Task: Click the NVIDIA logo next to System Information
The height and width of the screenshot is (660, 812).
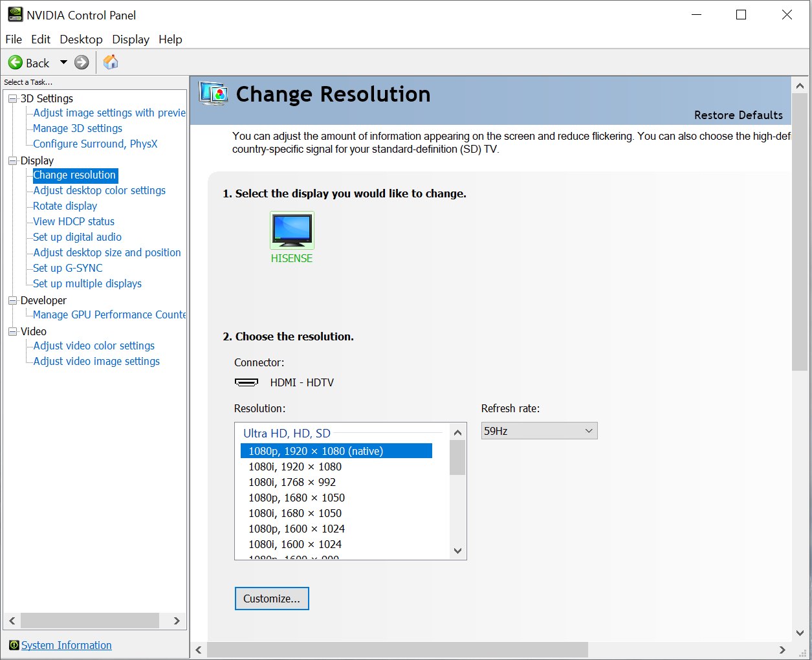Action: [13, 645]
